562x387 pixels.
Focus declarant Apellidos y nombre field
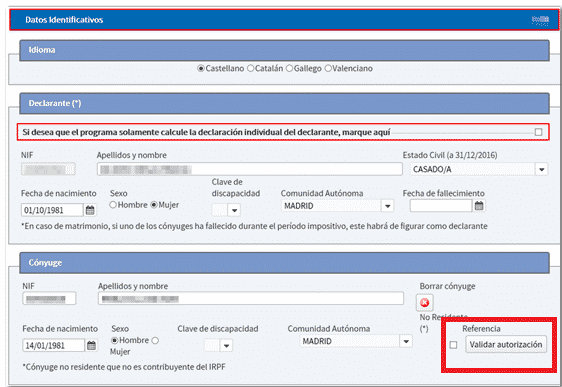pyautogui.click(x=249, y=169)
